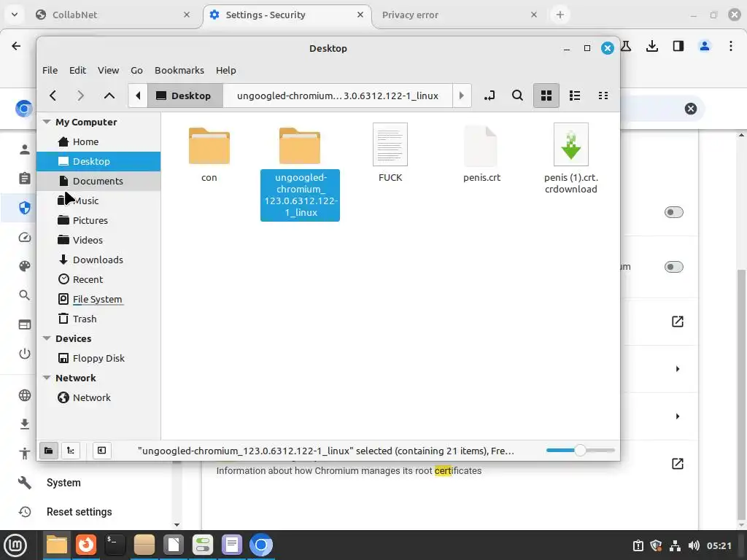Open File System in sidebar
The height and width of the screenshot is (560, 747).
tap(98, 299)
